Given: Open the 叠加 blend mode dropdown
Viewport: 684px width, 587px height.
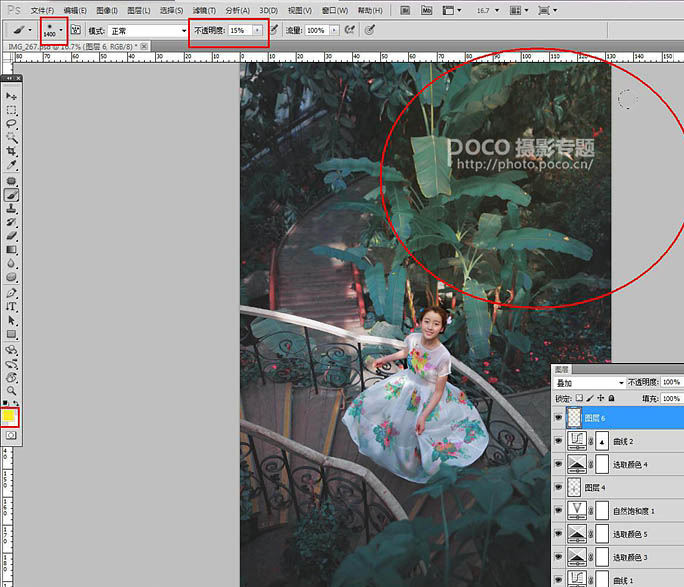Looking at the screenshot, I should [x=590, y=383].
